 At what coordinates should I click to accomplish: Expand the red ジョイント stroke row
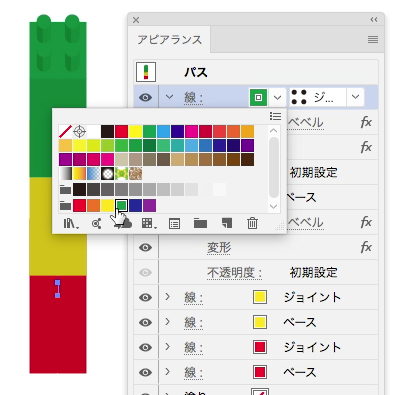(168, 346)
